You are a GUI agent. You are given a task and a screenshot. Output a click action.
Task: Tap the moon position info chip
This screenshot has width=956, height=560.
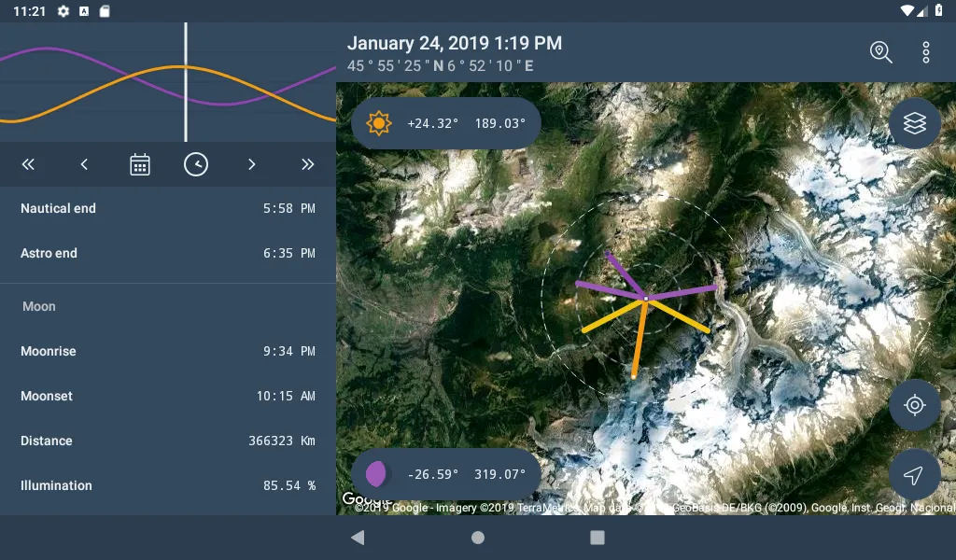pos(446,474)
